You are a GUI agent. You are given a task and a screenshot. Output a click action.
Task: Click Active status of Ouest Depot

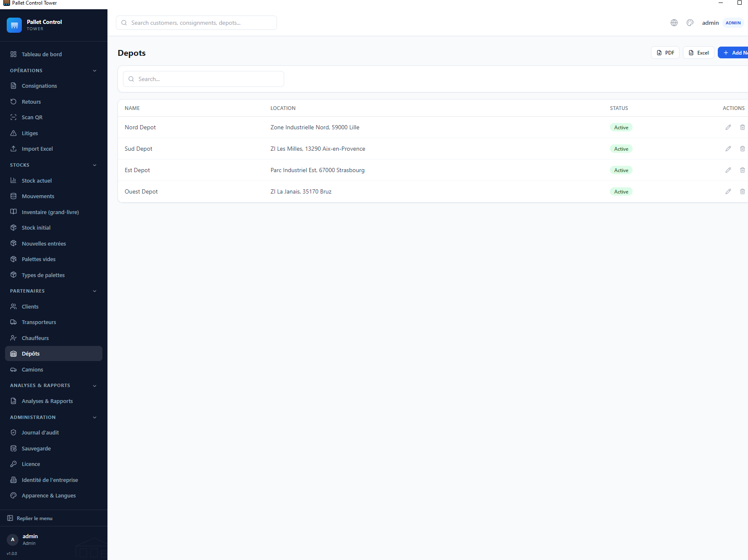tap(621, 191)
